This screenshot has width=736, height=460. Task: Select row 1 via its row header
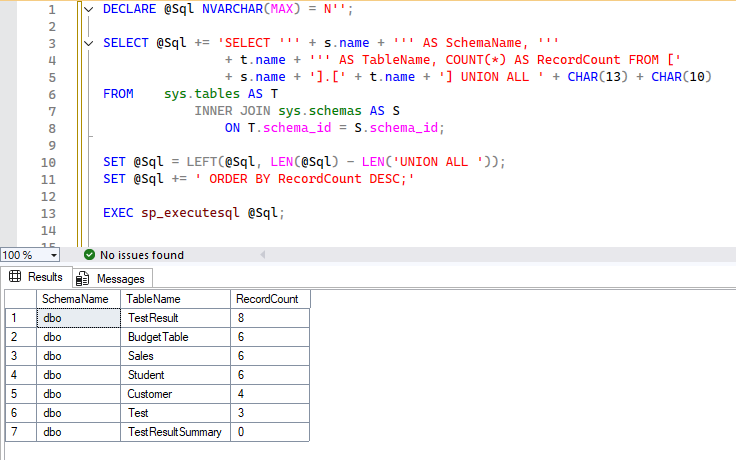pyautogui.click(x=20, y=318)
